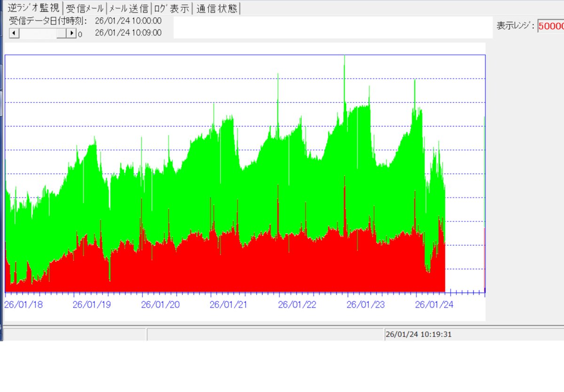This screenshot has width=564, height=392.
Task: Click the 26/01/18 axis date label
Action: (x=23, y=305)
